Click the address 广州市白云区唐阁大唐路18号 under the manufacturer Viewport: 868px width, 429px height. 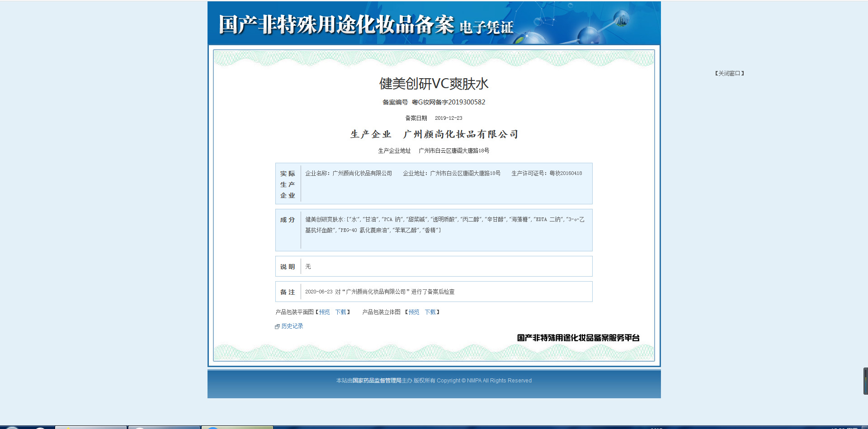454,151
